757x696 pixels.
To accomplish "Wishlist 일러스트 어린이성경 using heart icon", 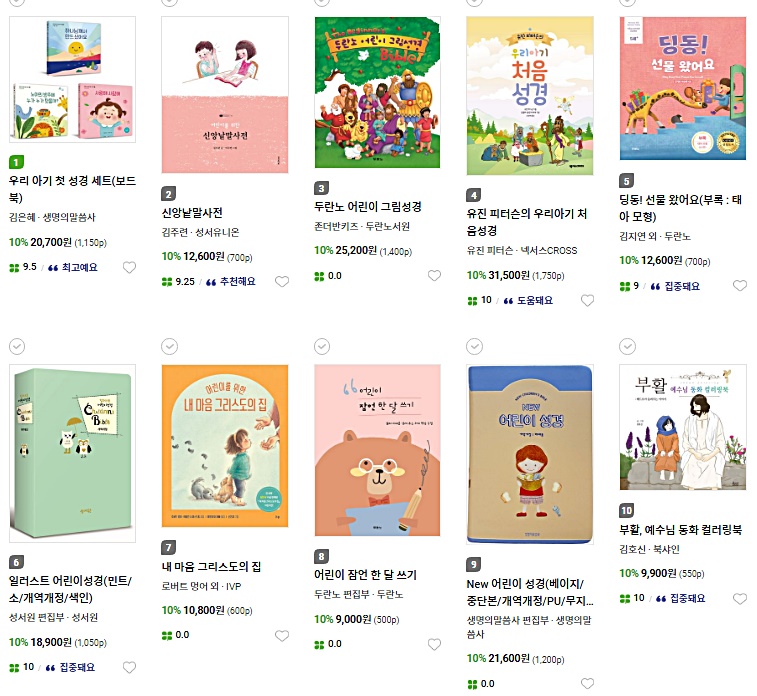I will pos(129,668).
